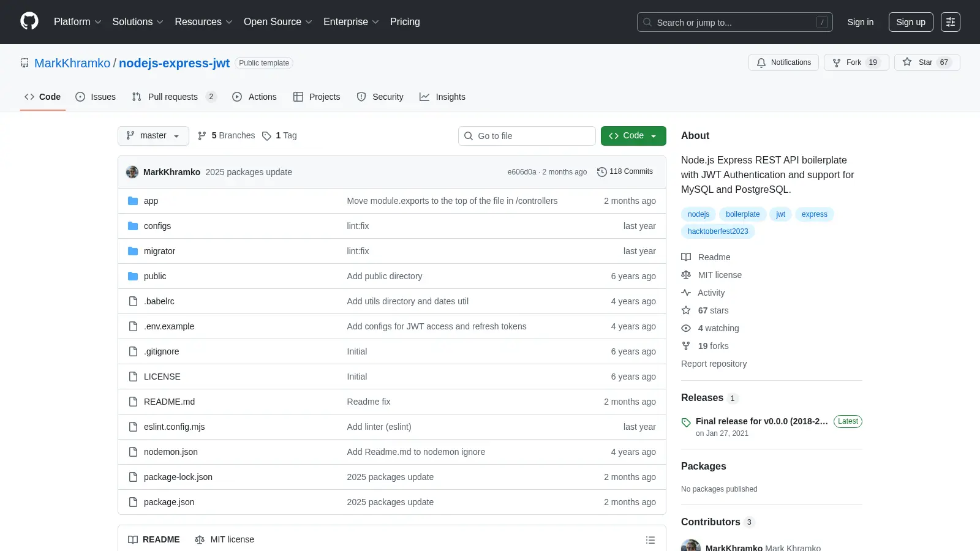
Task: Open the boilerplate topic tag
Action: click(x=742, y=214)
